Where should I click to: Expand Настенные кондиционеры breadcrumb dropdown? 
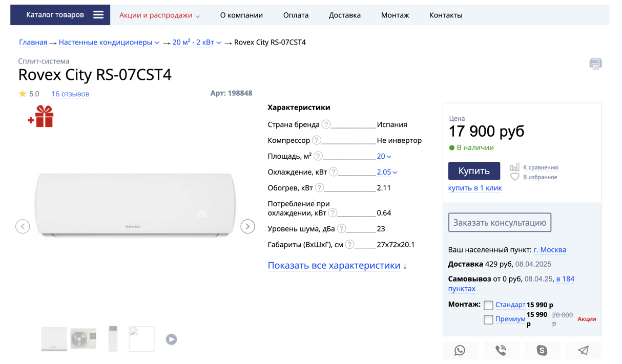157,43
